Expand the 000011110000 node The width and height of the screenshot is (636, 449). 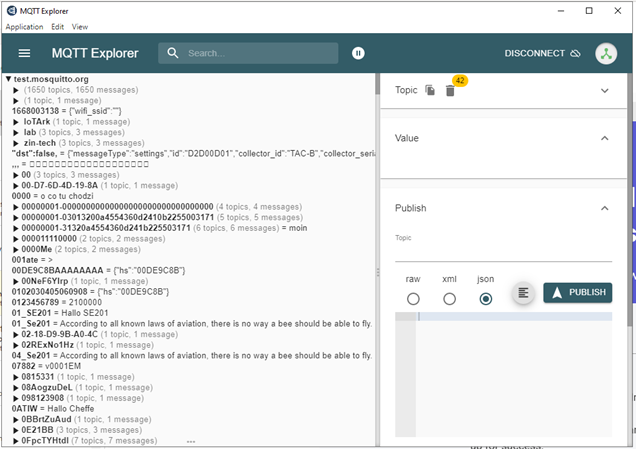[16, 239]
